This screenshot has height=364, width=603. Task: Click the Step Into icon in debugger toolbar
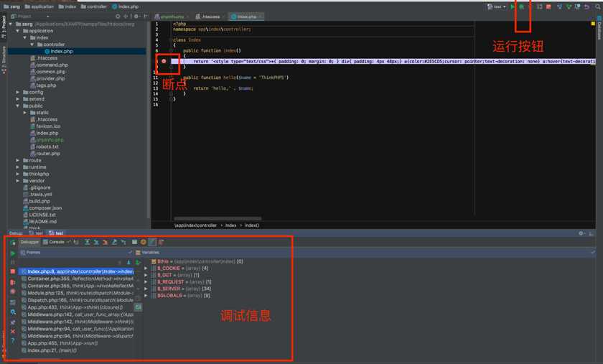96,242
